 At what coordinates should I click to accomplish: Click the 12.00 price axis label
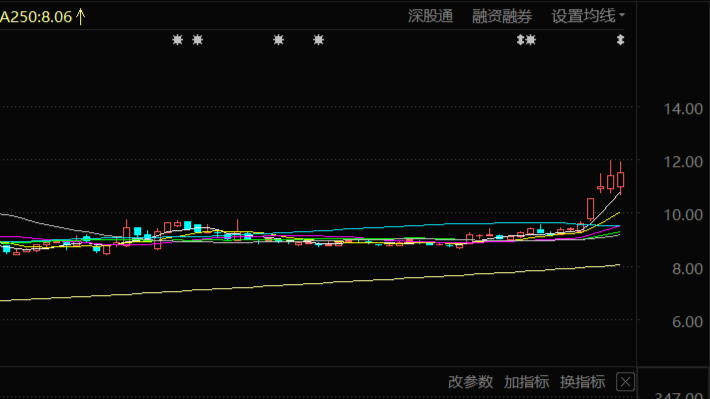pos(683,162)
